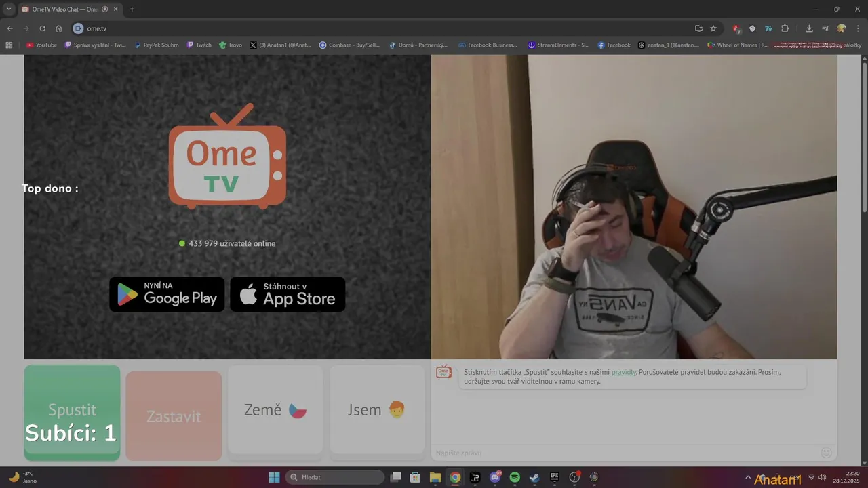Open the YouTube bookmark
Image resolution: width=868 pixels, height=488 pixels.
41,45
